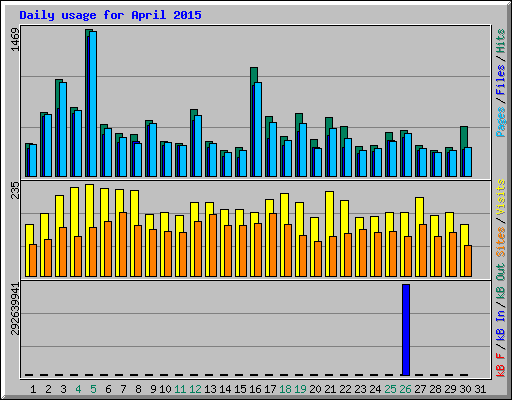Click the green day 19 axis label
The image size is (512, 400).
[x=300, y=389]
